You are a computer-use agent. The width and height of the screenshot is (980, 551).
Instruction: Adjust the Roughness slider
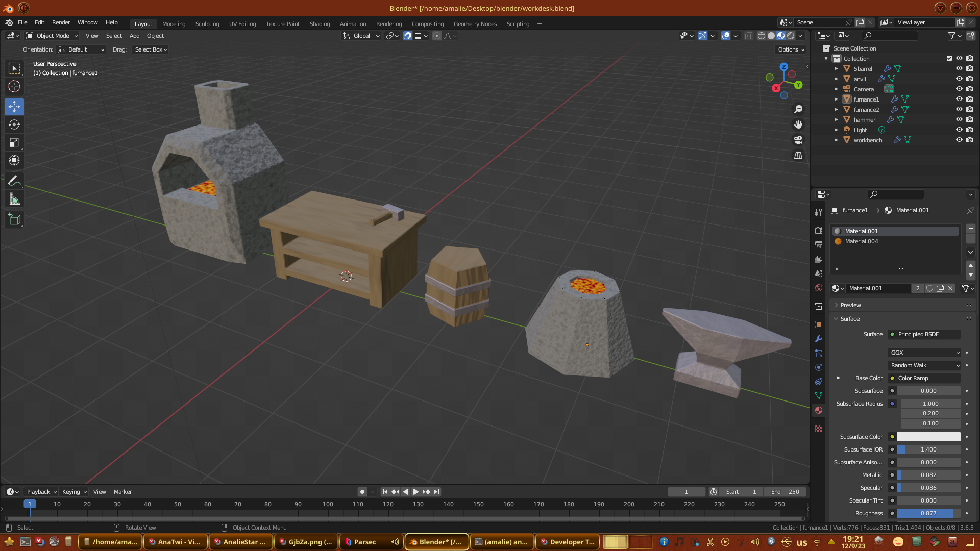pyautogui.click(x=928, y=513)
